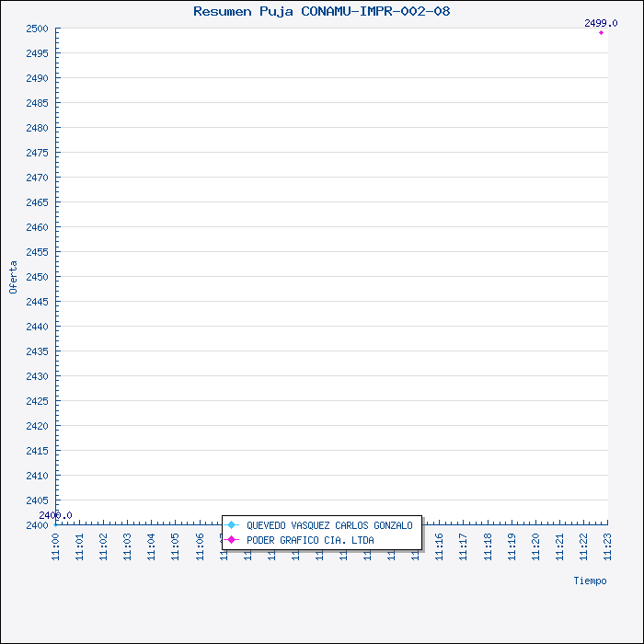
Task: Click the 2499.0 data value label
Action: (601, 23)
